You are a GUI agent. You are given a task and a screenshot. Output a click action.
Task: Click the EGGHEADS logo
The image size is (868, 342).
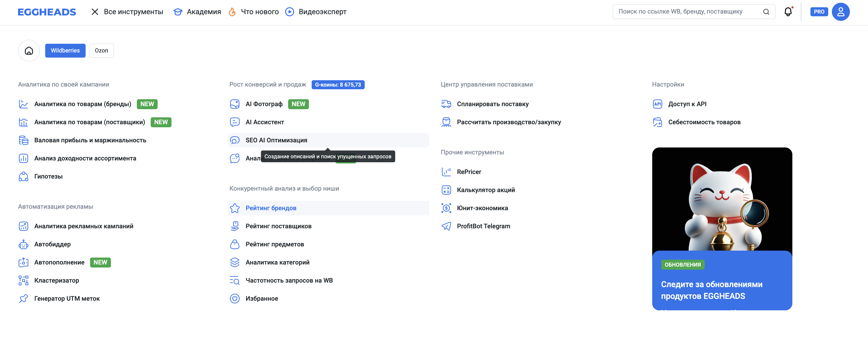point(47,12)
